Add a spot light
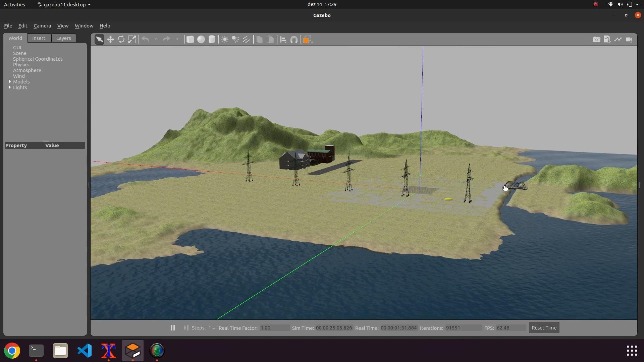Viewport: 644px width, 362px height. coord(235,40)
